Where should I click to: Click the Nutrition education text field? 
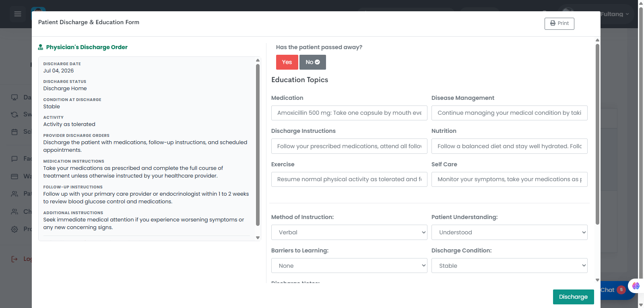pyautogui.click(x=509, y=146)
